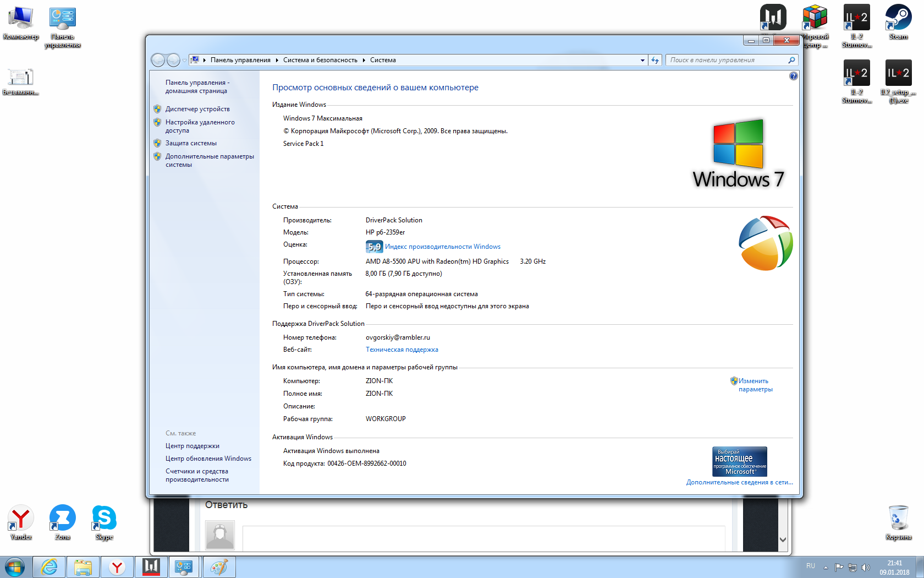Open the volume speaker tray icon

[x=866, y=567]
